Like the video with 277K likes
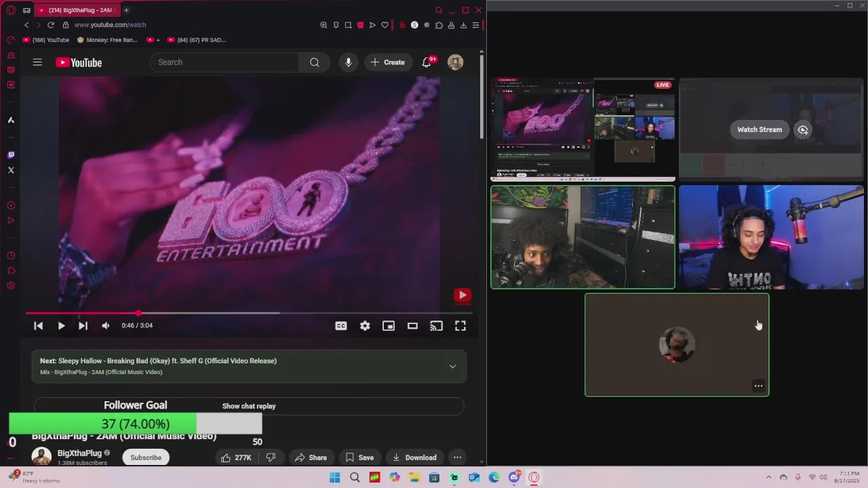This screenshot has width=868, height=488. pyautogui.click(x=236, y=457)
